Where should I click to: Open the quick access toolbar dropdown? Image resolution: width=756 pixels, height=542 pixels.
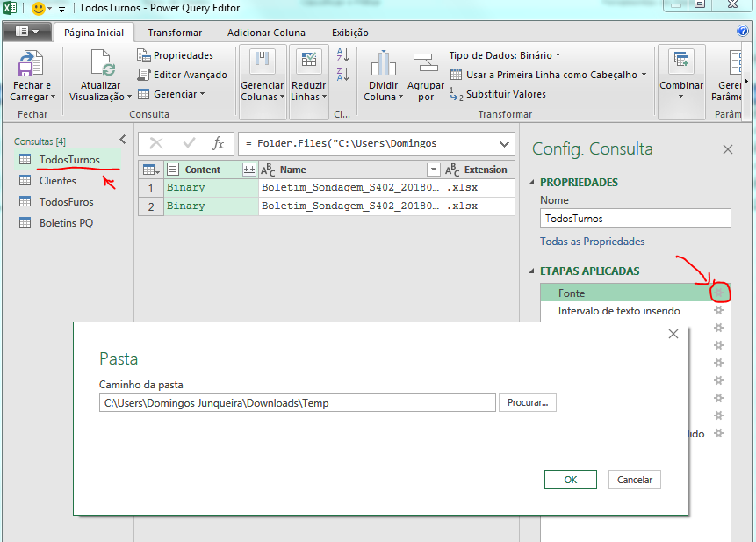click(62, 9)
